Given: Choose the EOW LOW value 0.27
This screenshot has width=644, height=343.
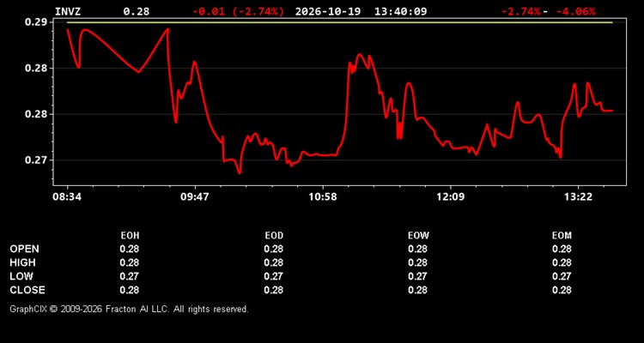Looking at the screenshot, I should 417,276.
